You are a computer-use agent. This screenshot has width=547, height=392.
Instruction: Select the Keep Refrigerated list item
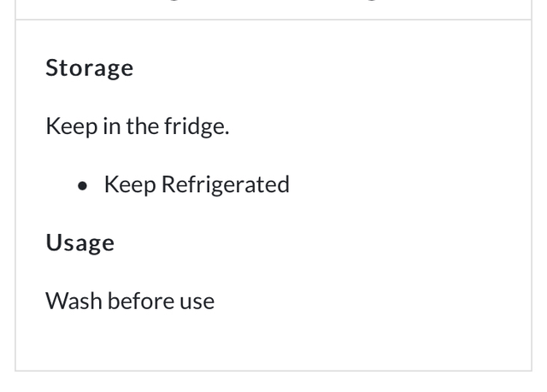197,184
